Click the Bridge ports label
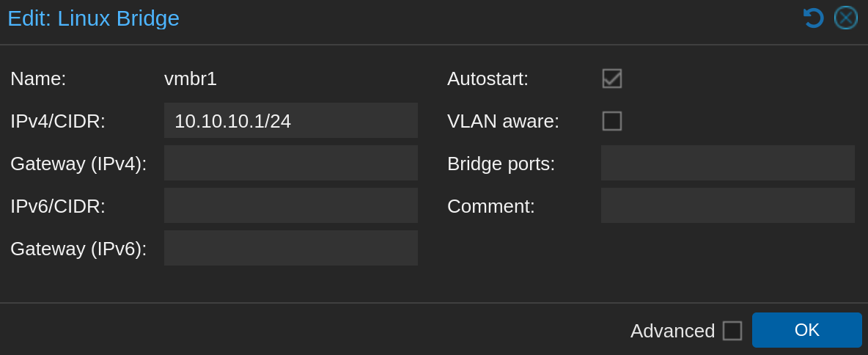 coord(501,164)
